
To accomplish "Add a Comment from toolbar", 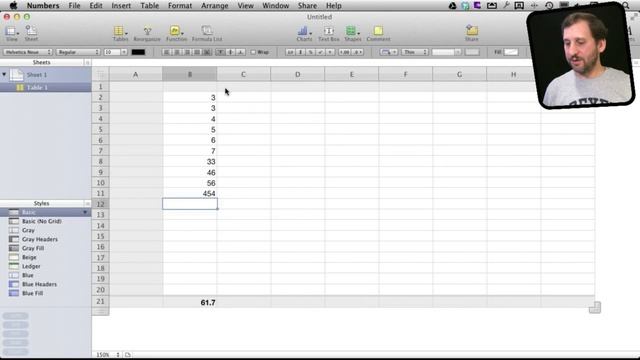I will click(x=378, y=33).
